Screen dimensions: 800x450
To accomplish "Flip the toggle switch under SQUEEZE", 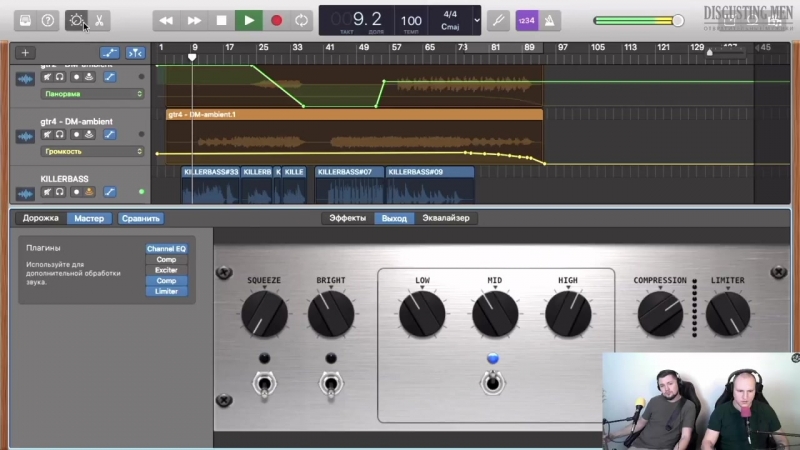I will (264, 384).
